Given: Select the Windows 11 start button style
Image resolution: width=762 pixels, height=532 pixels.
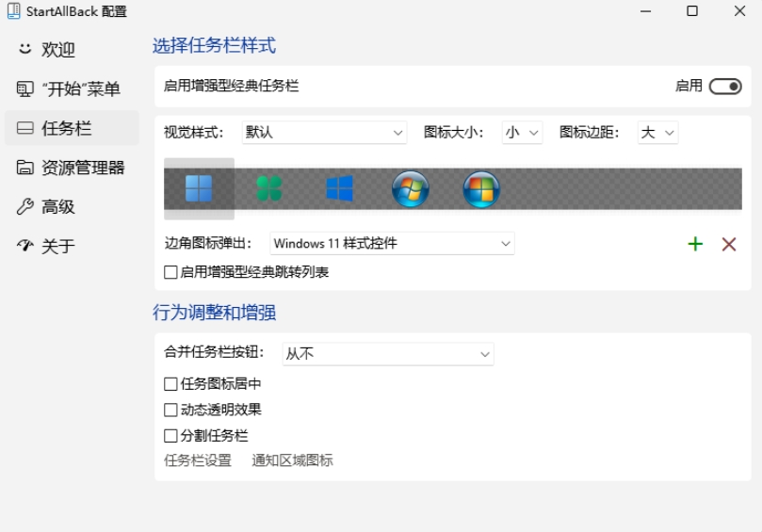Looking at the screenshot, I should coord(199,188).
